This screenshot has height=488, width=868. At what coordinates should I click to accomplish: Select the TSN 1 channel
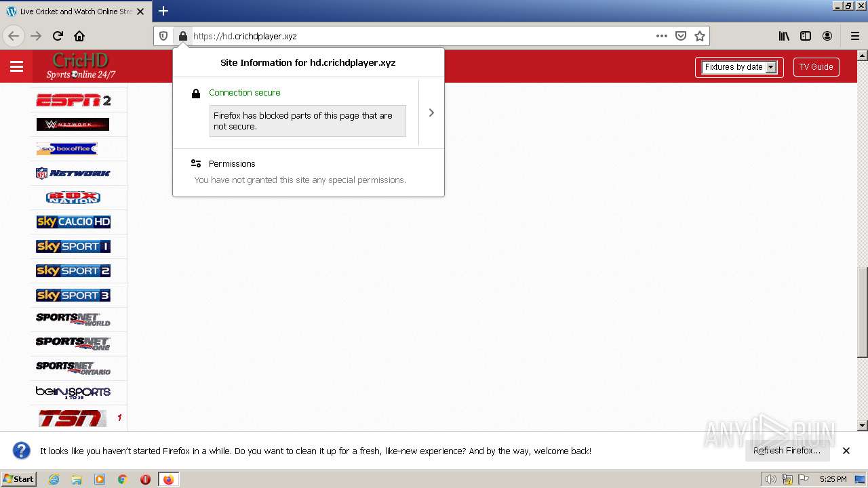click(x=73, y=418)
